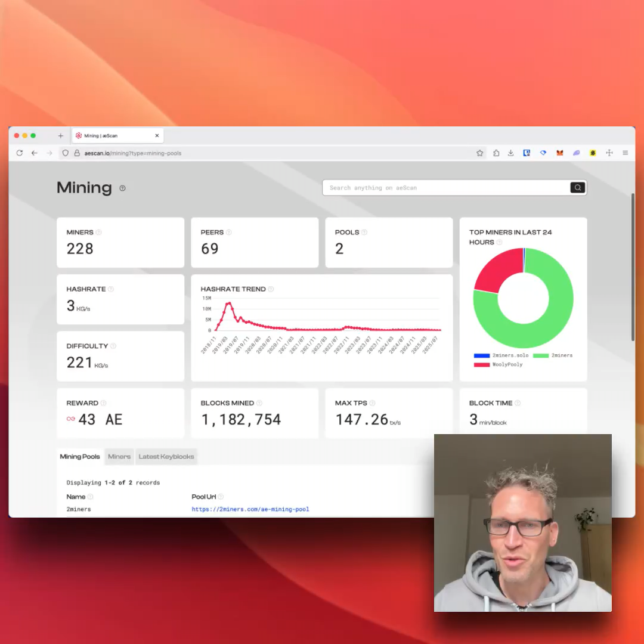The image size is (644, 644).
Task: Click info icon beside DIFFICULTY label
Action: (x=113, y=346)
